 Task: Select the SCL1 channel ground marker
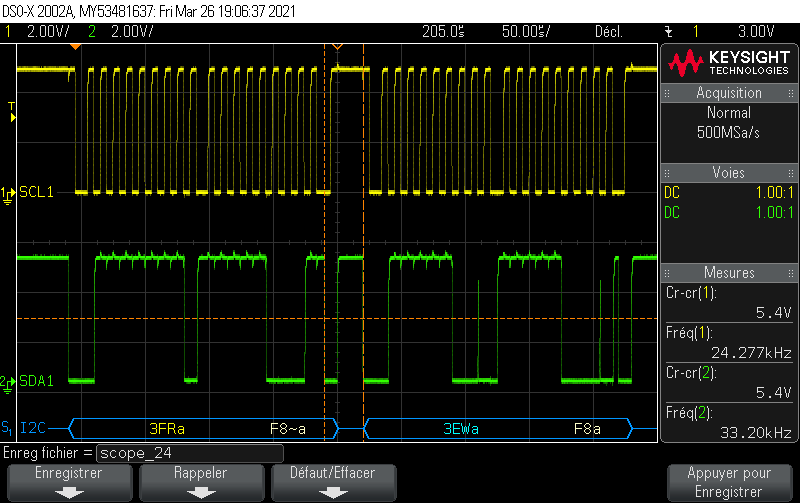[x=8, y=192]
